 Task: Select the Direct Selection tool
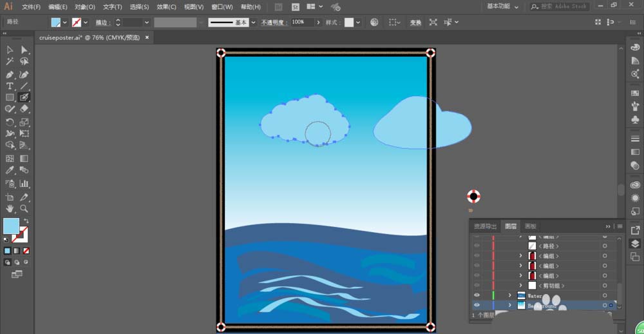[24, 50]
